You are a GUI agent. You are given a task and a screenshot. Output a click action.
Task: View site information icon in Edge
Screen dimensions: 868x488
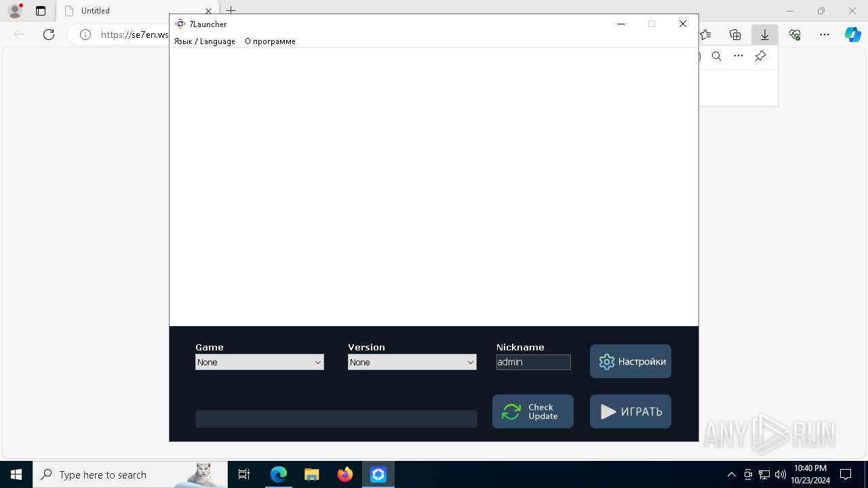[x=85, y=35]
